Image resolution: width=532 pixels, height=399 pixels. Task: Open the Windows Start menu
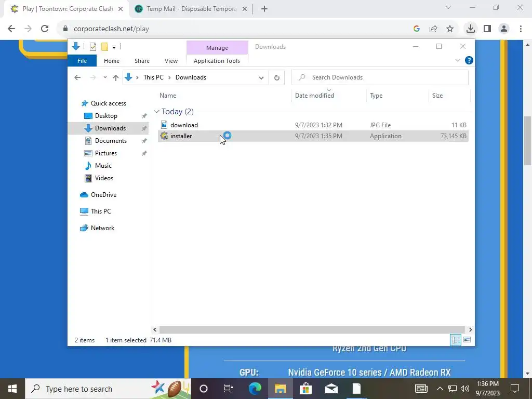click(x=12, y=389)
